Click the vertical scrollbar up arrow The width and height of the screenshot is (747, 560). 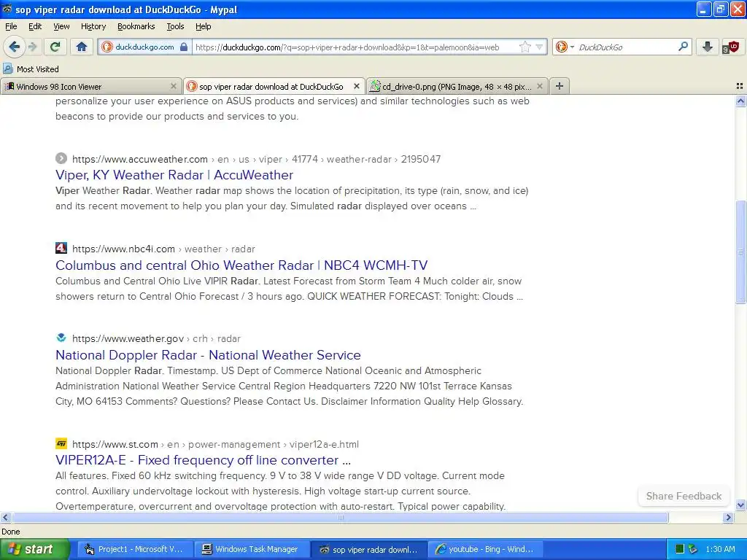click(740, 101)
